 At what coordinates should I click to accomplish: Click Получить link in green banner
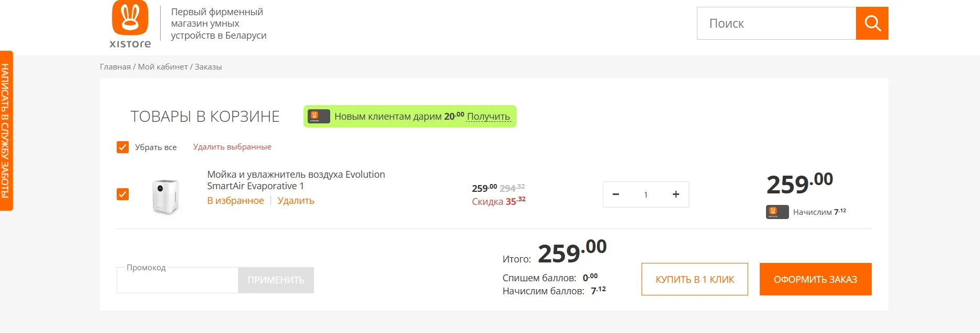click(488, 117)
